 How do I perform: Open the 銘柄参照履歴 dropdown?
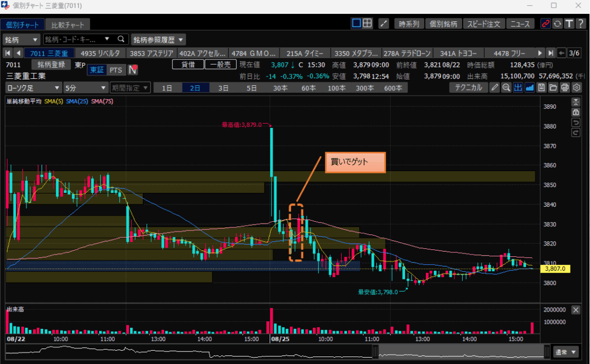pyautogui.click(x=158, y=40)
